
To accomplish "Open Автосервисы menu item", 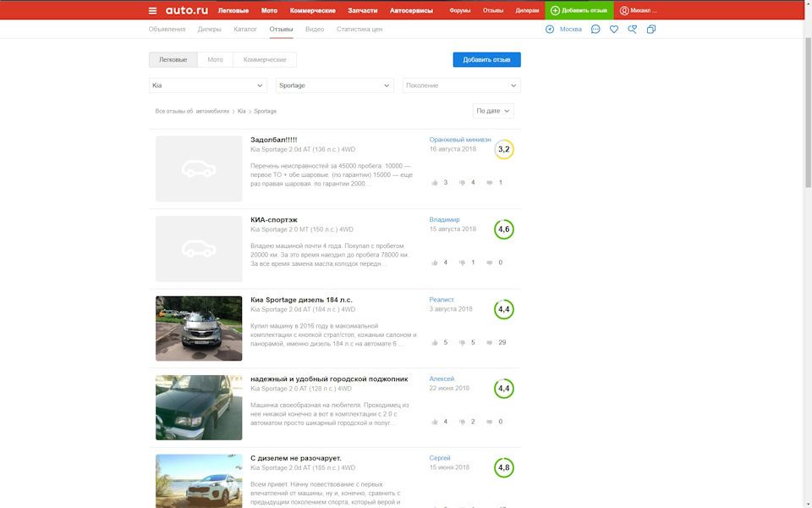I will (x=411, y=10).
